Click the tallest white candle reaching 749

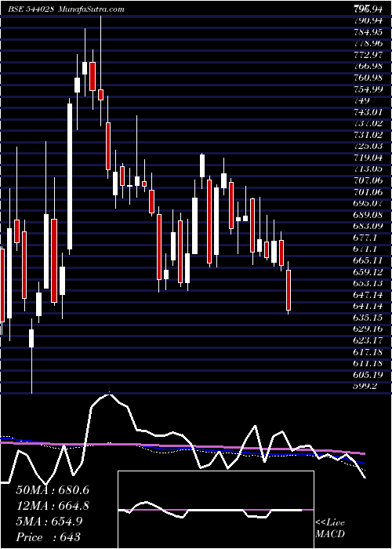(x=70, y=176)
